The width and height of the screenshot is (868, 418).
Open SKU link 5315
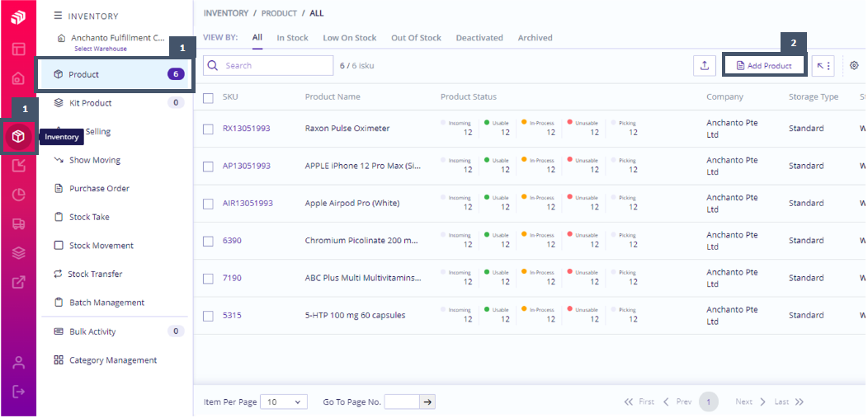coord(232,316)
